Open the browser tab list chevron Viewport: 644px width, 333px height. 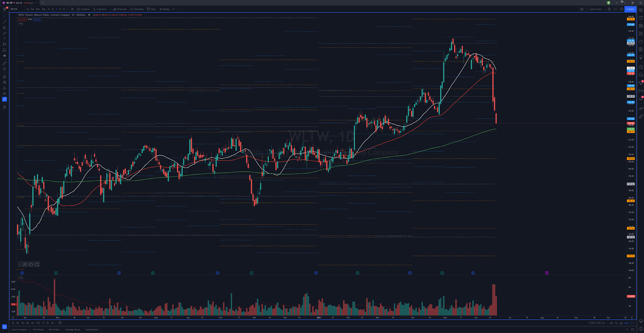(x=617, y=2)
